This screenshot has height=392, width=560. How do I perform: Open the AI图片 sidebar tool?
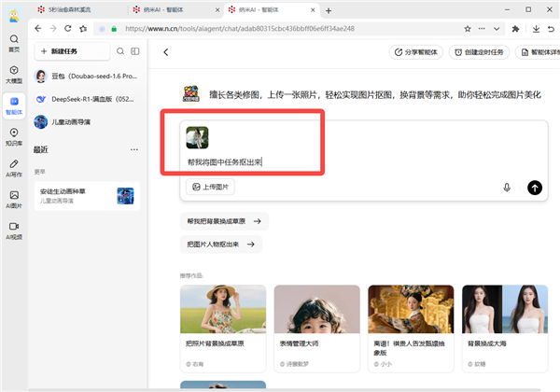[x=14, y=199]
